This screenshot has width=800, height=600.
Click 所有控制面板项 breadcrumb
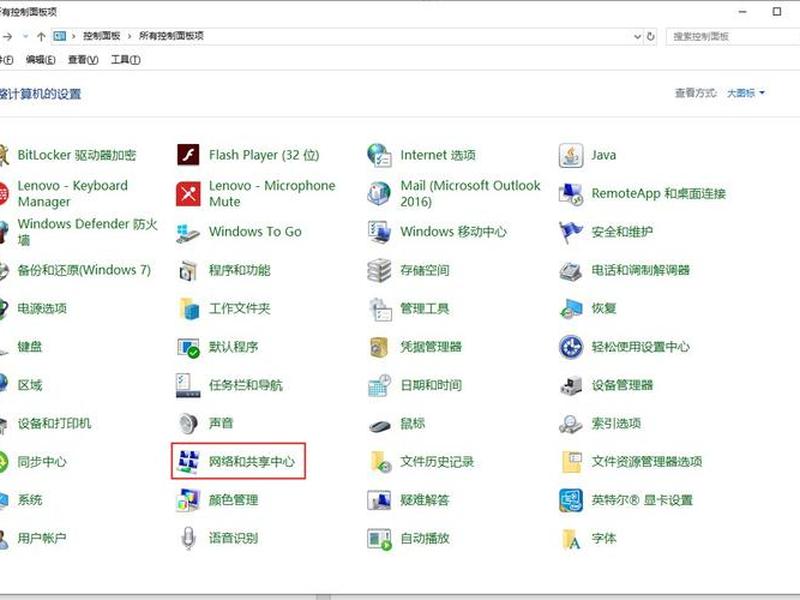click(x=171, y=36)
